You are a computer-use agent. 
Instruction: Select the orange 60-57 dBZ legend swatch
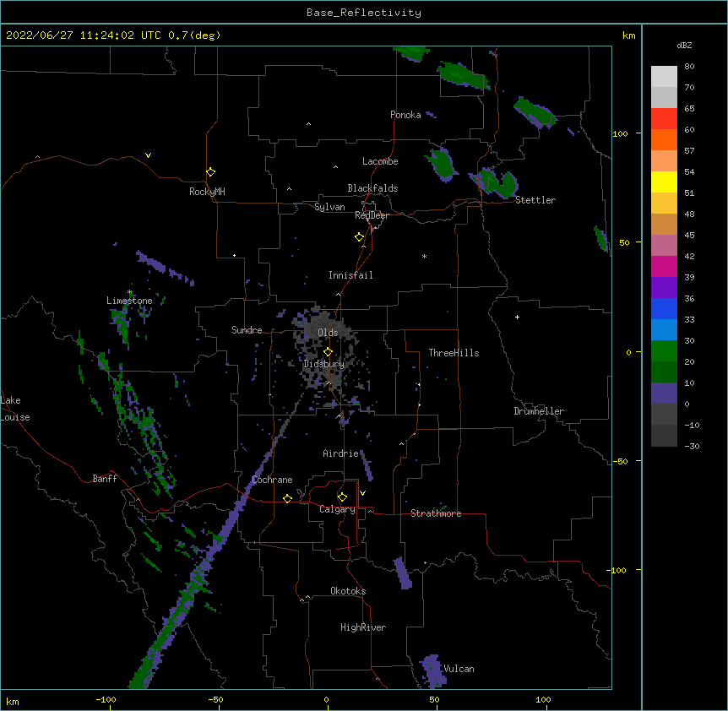664,139
